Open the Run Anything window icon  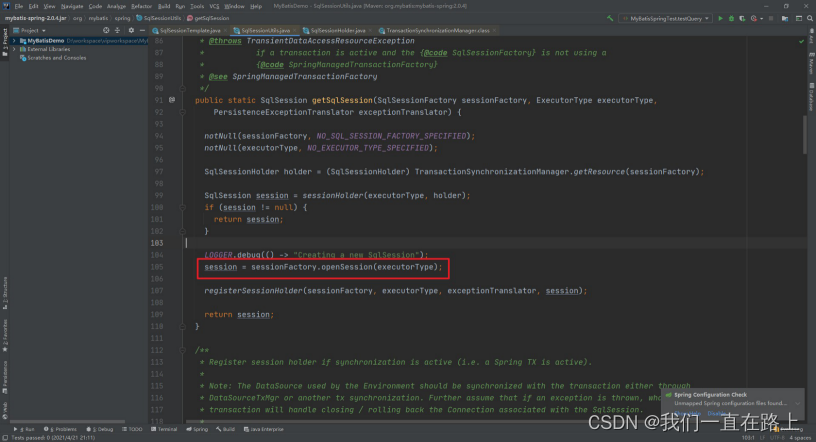(799, 18)
